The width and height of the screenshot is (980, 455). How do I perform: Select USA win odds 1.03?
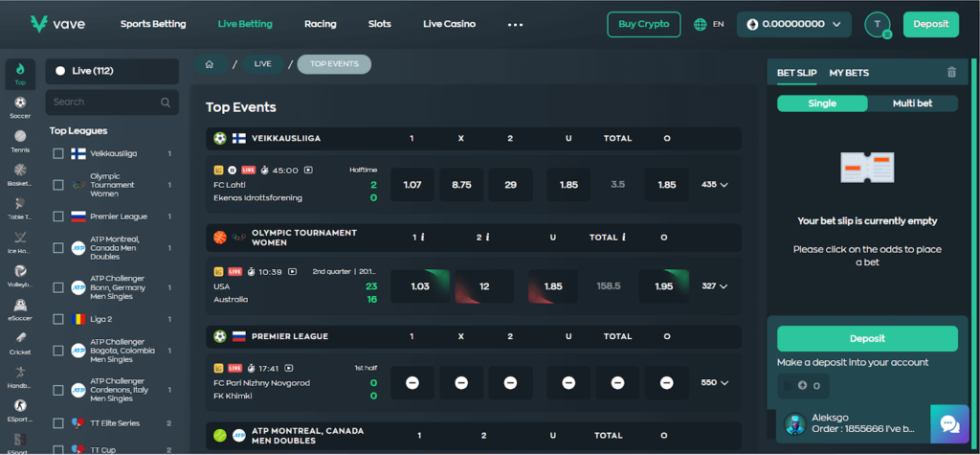[x=420, y=286]
